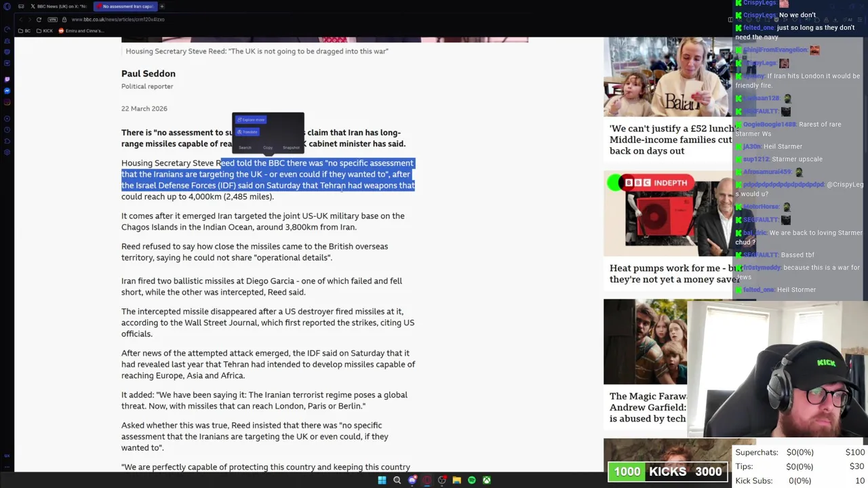This screenshot has height=488, width=868.
Task: Go forward using the browser forward arrow
Action: point(30,20)
